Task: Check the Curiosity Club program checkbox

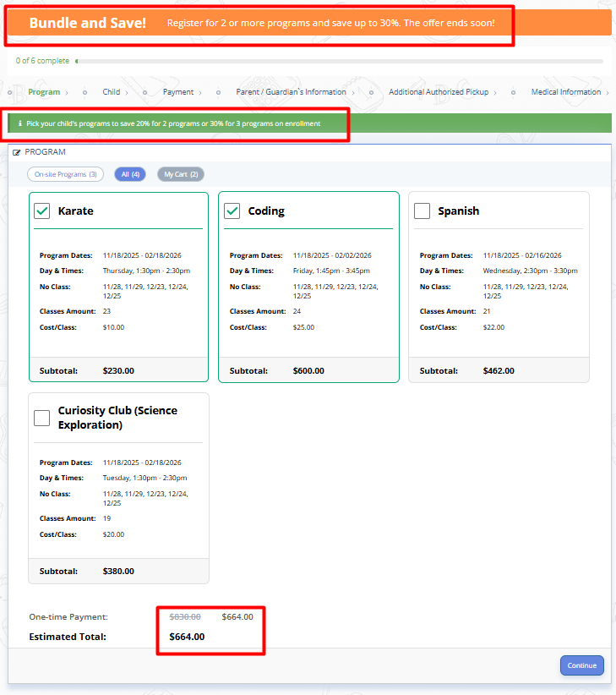Action: 42,418
